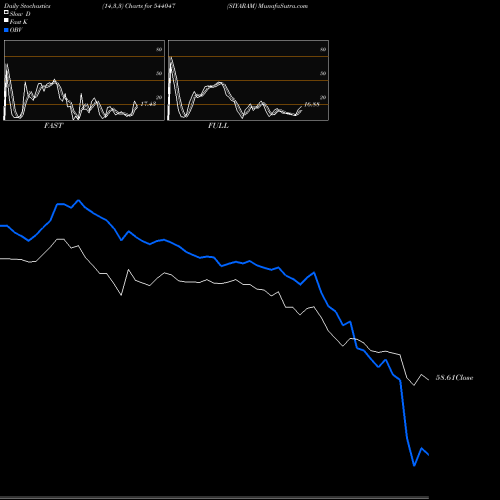Click the 50 level label in FAST chart
Screen dimensions: 500x500
point(159,73)
